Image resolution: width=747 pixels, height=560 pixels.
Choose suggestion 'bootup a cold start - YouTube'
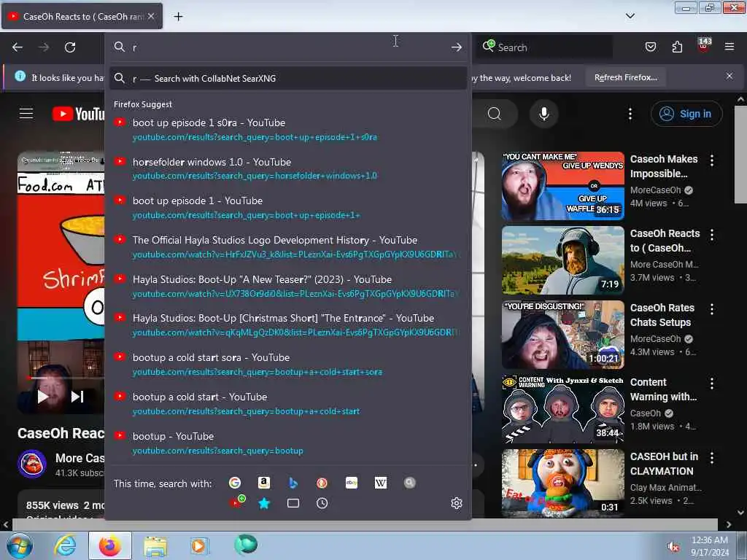click(288, 404)
